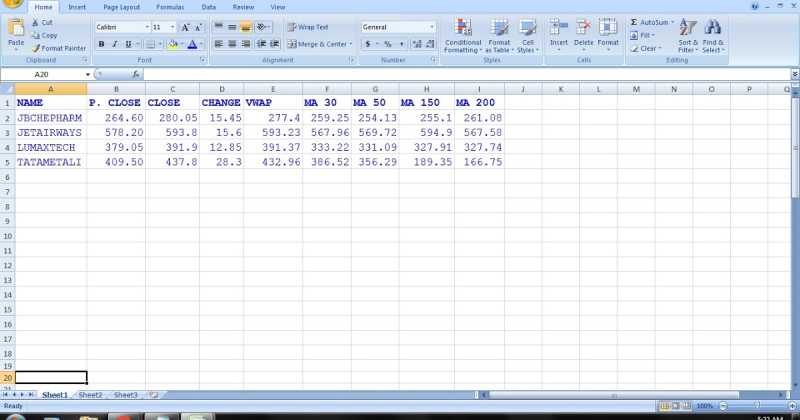Toggle Italic formatting
The height and width of the screenshot is (420, 800).
tap(115, 44)
